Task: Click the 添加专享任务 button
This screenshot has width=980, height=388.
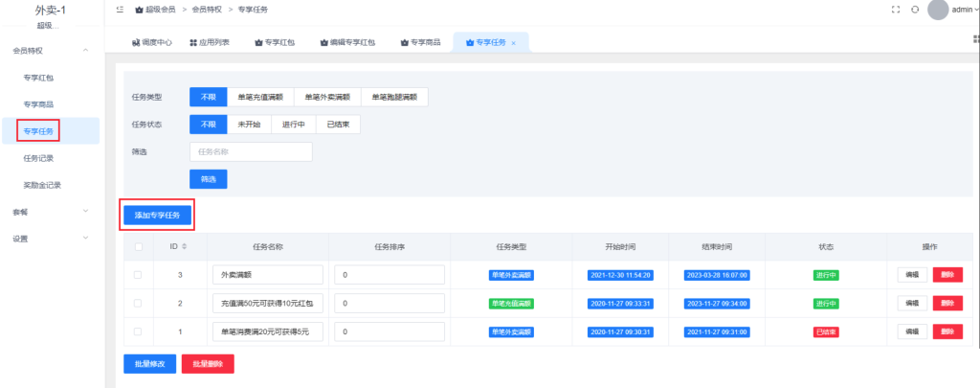Action: tap(158, 216)
